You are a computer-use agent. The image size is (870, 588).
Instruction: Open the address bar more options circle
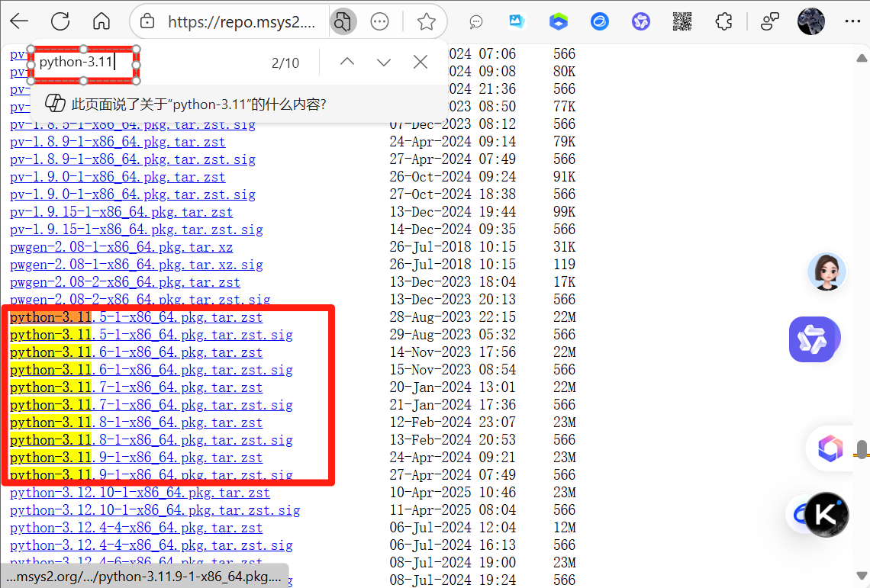379,22
